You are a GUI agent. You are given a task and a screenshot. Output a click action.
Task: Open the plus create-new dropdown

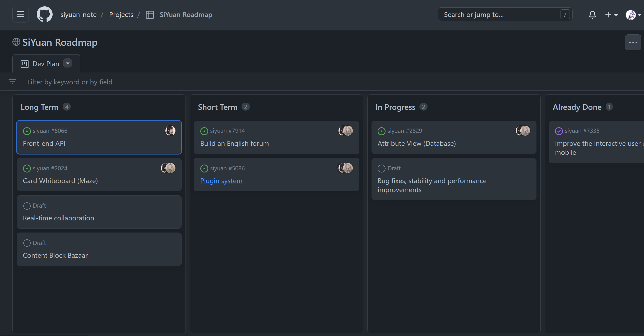click(611, 15)
